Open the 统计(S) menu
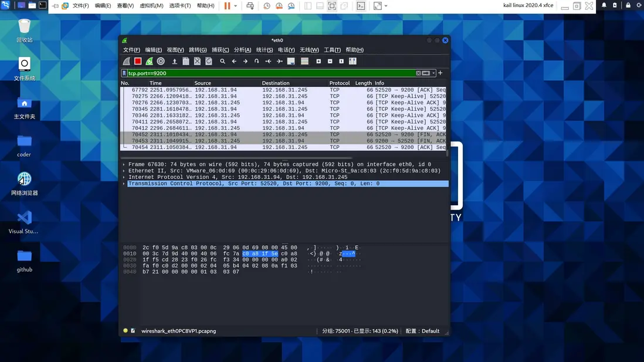This screenshot has height=362, width=644. click(265, 50)
